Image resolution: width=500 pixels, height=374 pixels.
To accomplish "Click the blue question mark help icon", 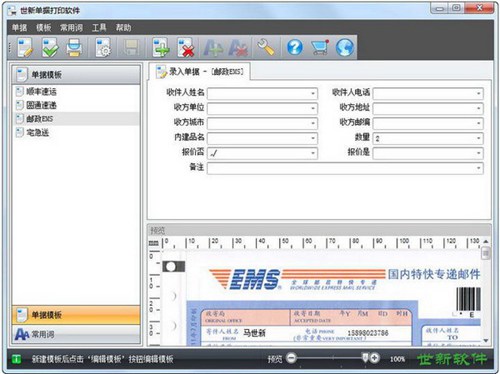I will pyautogui.click(x=295, y=47).
